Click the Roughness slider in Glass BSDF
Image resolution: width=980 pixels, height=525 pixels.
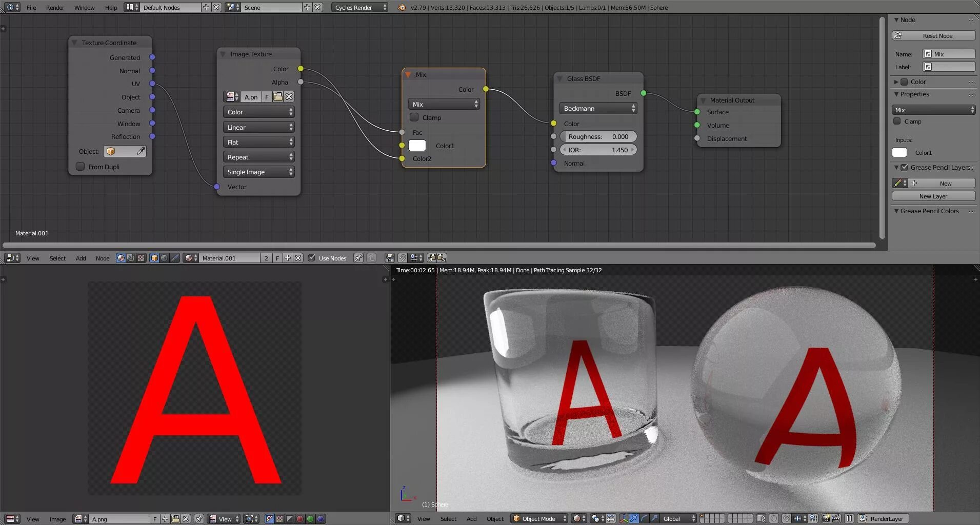click(598, 136)
